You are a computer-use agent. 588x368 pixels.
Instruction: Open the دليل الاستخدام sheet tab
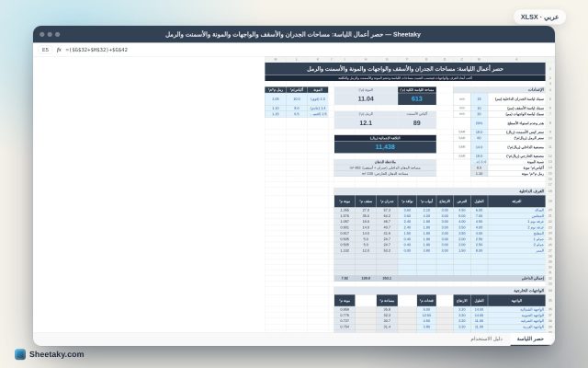coord(486,339)
